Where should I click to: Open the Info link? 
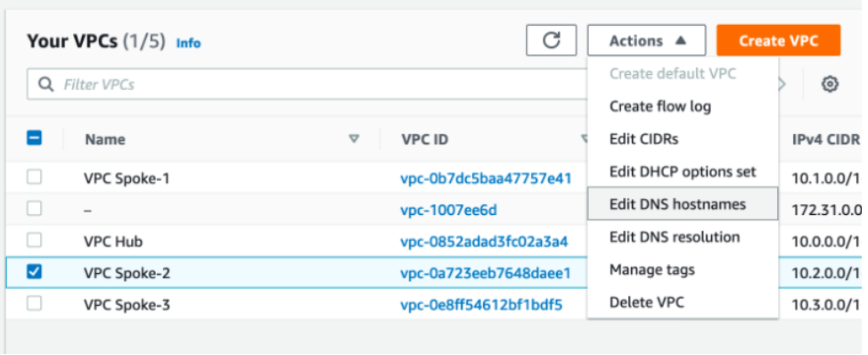(x=188, y=43)
